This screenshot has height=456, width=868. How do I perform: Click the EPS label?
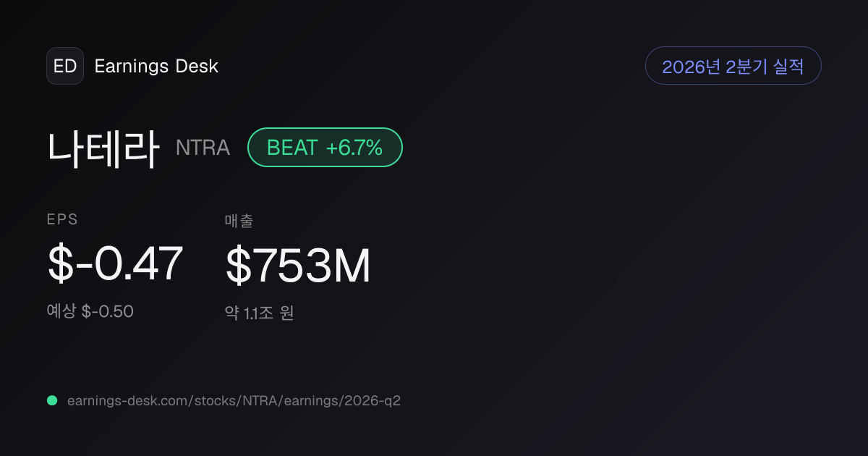click(63, 220)
